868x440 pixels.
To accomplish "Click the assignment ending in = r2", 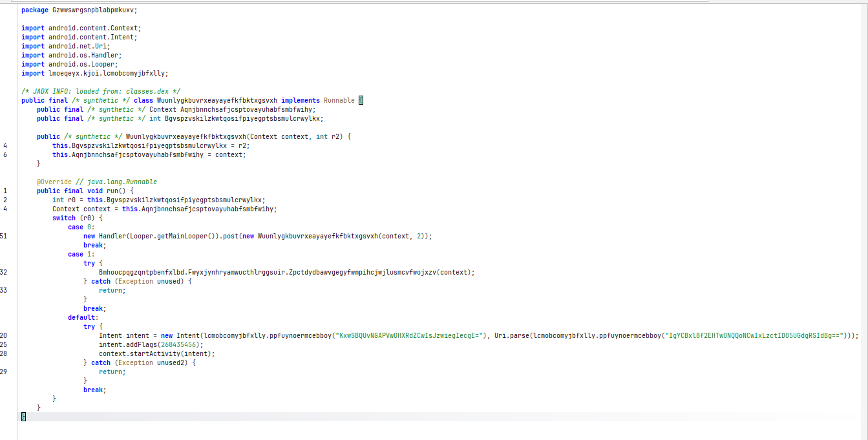I will (151, 145).
